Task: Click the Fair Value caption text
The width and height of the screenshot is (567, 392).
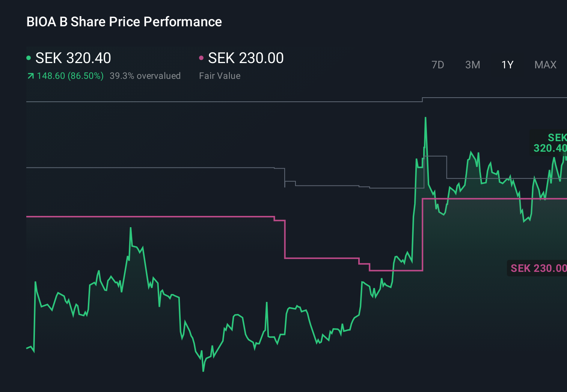Action: coord(219,76)
